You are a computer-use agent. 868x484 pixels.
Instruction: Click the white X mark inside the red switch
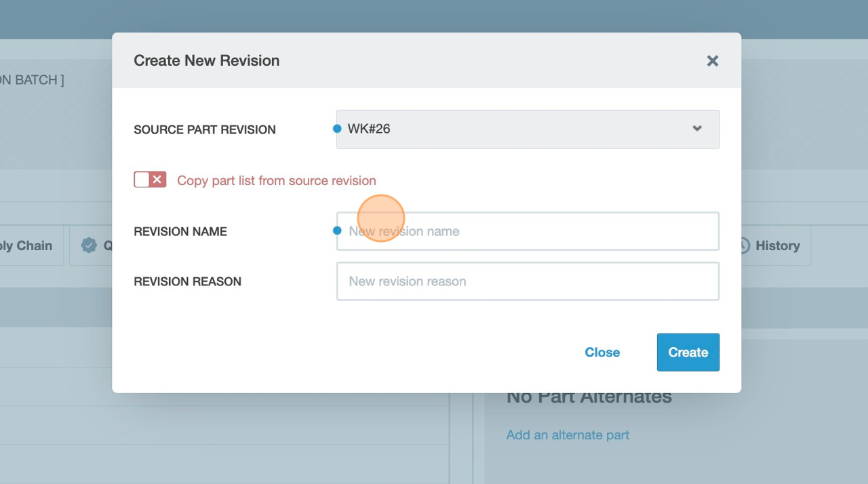157,180
